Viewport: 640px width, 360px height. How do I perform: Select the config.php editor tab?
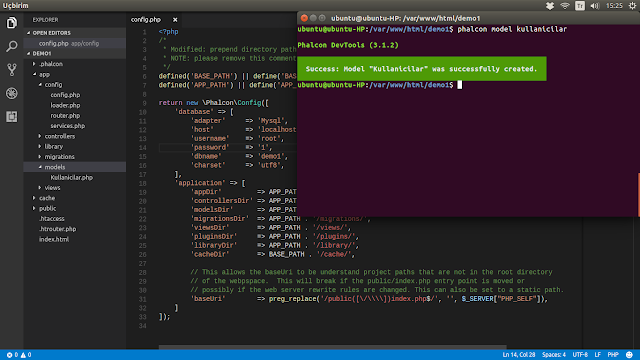146,20
